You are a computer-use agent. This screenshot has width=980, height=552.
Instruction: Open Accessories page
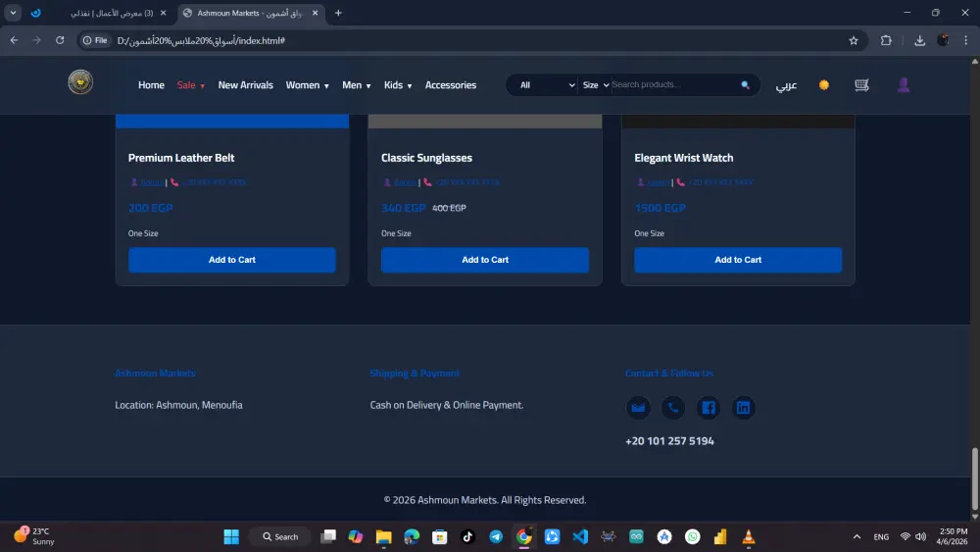(x=451, y=85)
